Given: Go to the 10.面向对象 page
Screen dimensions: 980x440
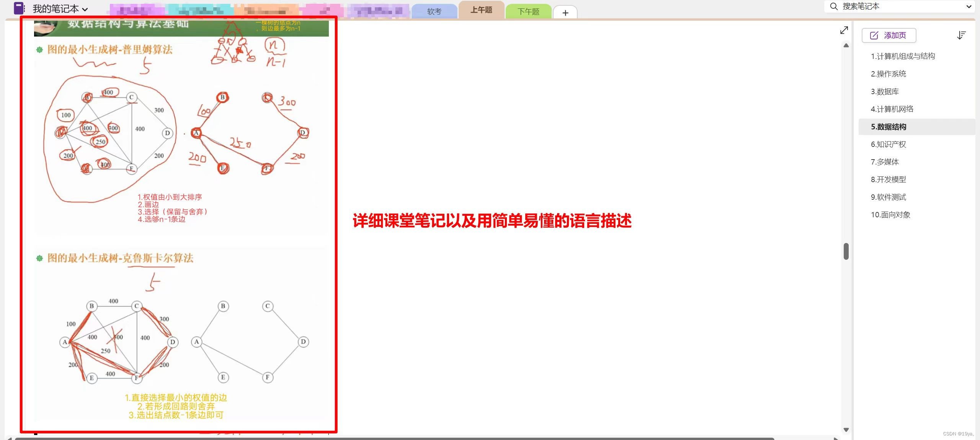Looking at the screenshot, I should 890,215.
